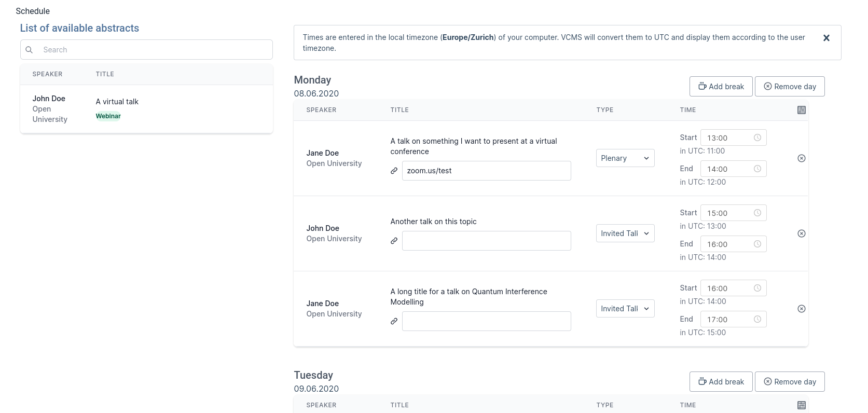
Task: Click clock icon in 17:00 end field
Action: (757, 319)
